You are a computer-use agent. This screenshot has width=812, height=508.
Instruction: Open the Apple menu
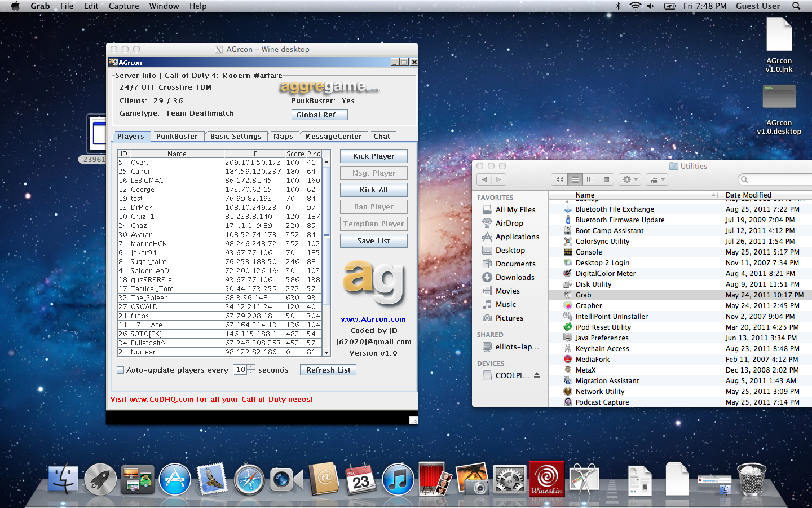[15, 6]
